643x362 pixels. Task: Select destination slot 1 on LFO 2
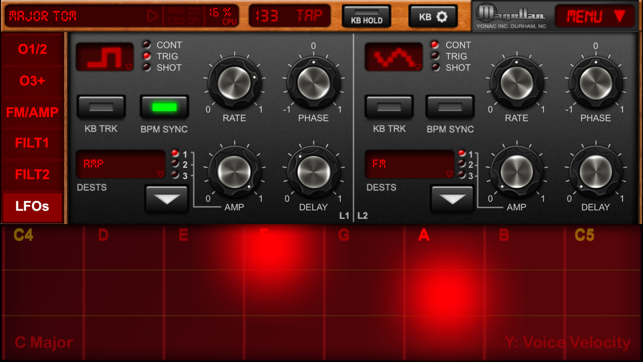(462, 154)
